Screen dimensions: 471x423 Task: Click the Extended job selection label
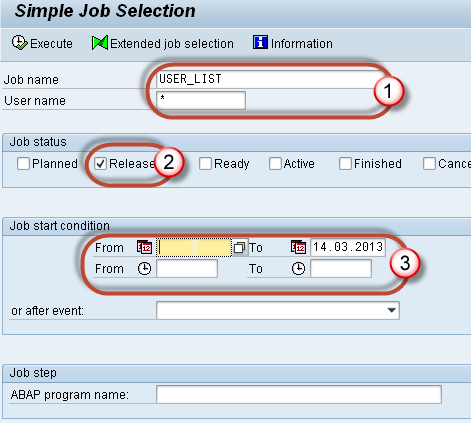pos(172,44)
